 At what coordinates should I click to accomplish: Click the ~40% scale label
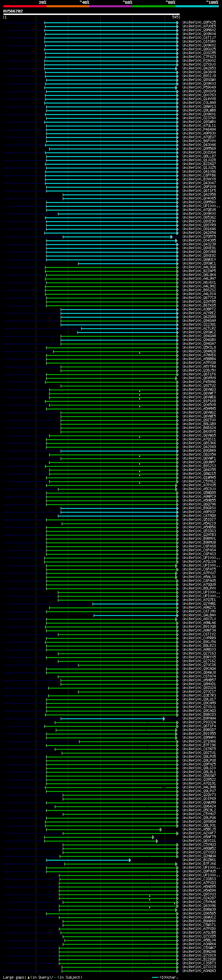tap(84, 2)
